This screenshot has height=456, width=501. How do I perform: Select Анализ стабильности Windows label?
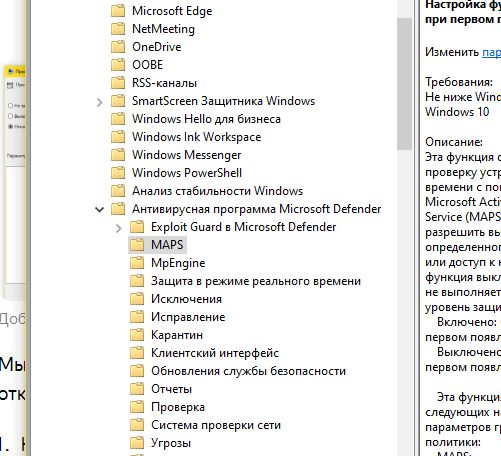tap(217, 191)
